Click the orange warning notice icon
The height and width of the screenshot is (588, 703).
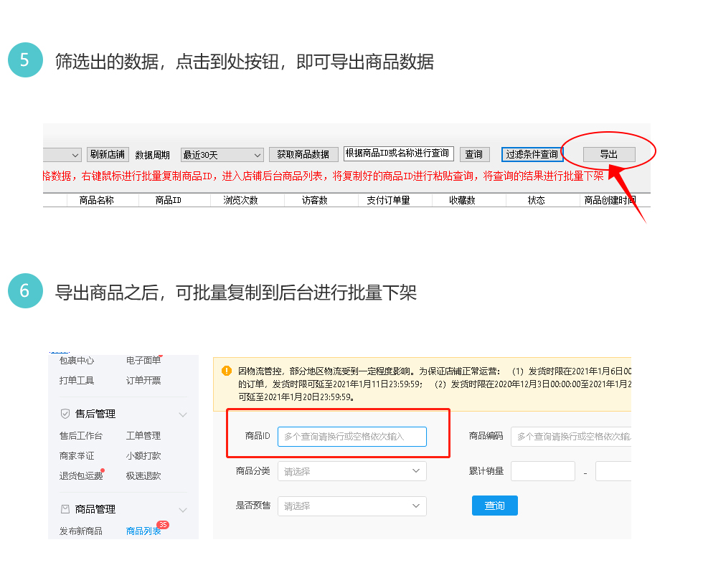tap(227, 371)
